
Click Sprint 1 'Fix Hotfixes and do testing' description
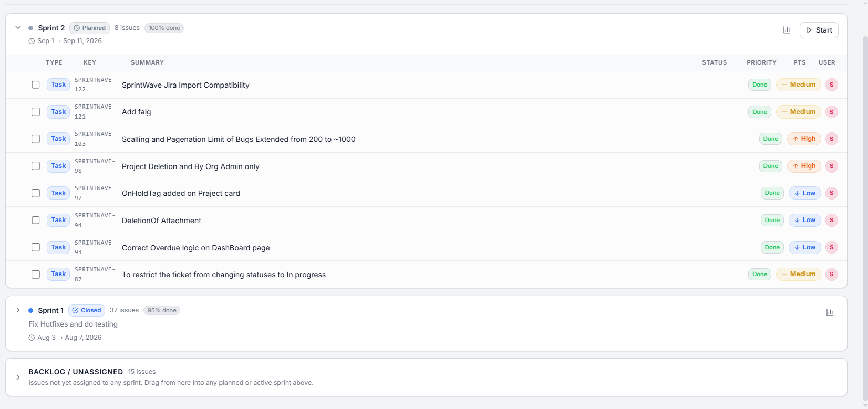coord(73,324)
